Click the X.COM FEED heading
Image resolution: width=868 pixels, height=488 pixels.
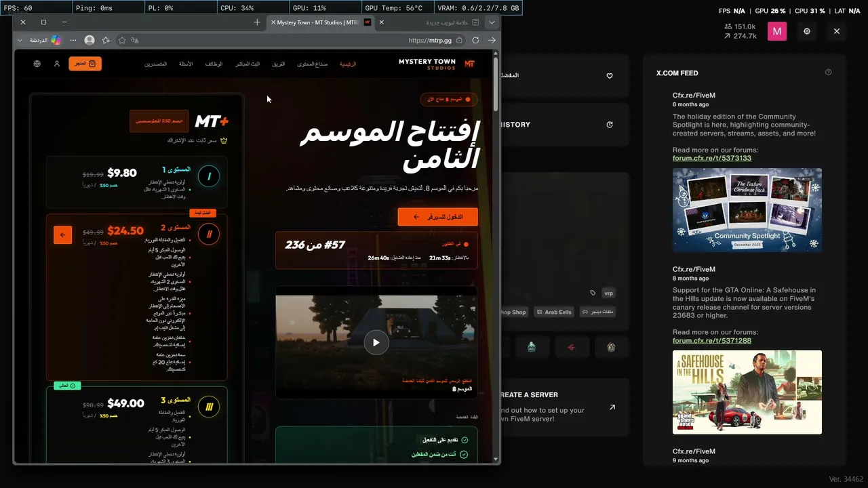[x=677, y=73]
